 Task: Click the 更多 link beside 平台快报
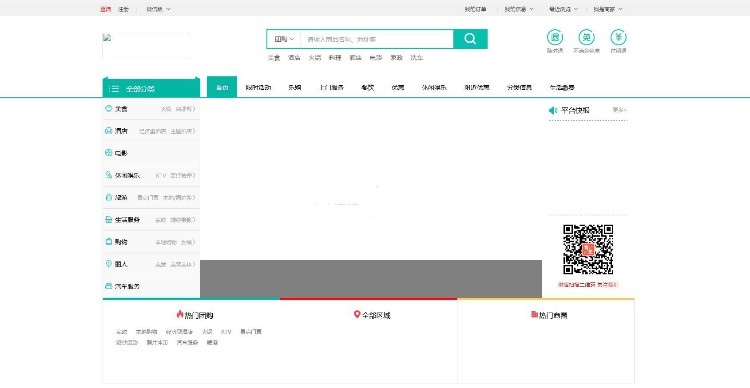619,110
